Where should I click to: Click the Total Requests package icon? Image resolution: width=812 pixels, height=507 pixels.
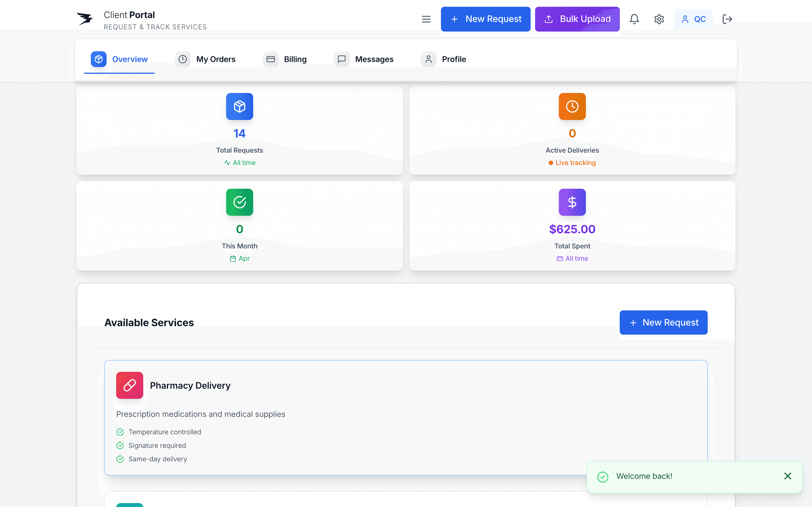[x=239, y=106]
